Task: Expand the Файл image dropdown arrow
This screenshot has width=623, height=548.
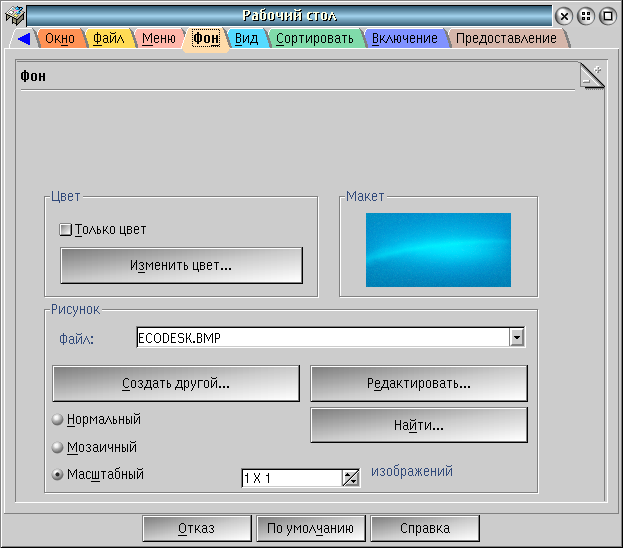Action: pos(516,338)
